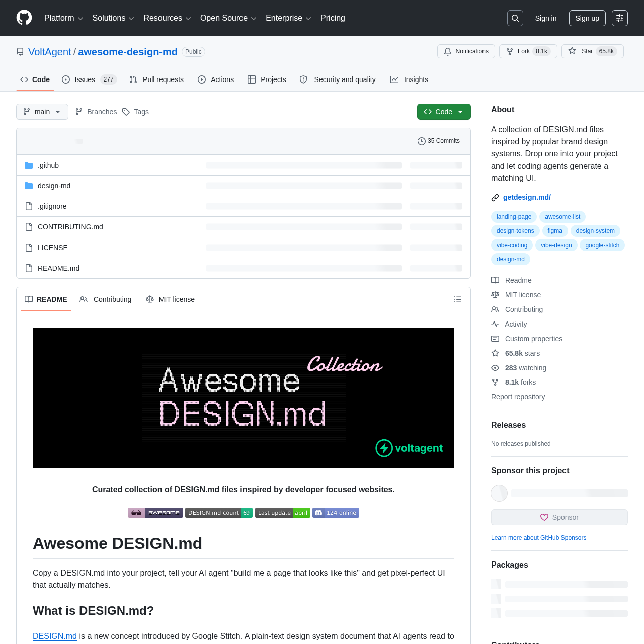Enable repository notifications
The height and width of the screenshot is (644, 644).
[465, 51]
